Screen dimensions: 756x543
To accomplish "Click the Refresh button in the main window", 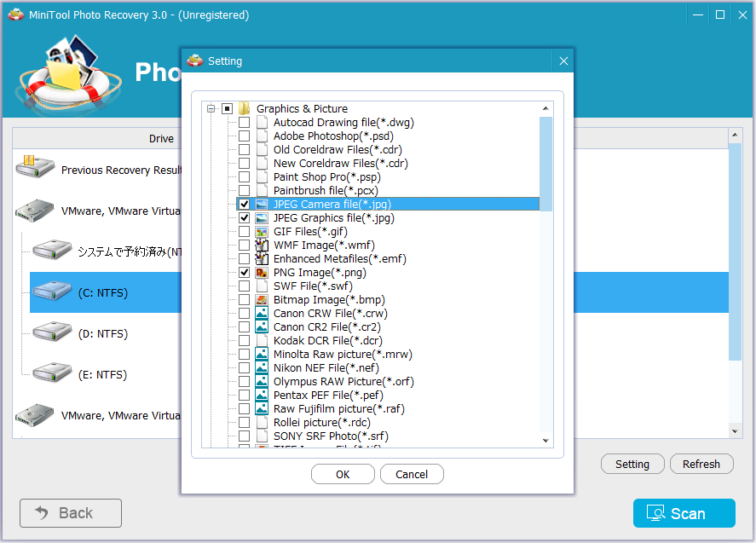I will [x=701, y=464].
